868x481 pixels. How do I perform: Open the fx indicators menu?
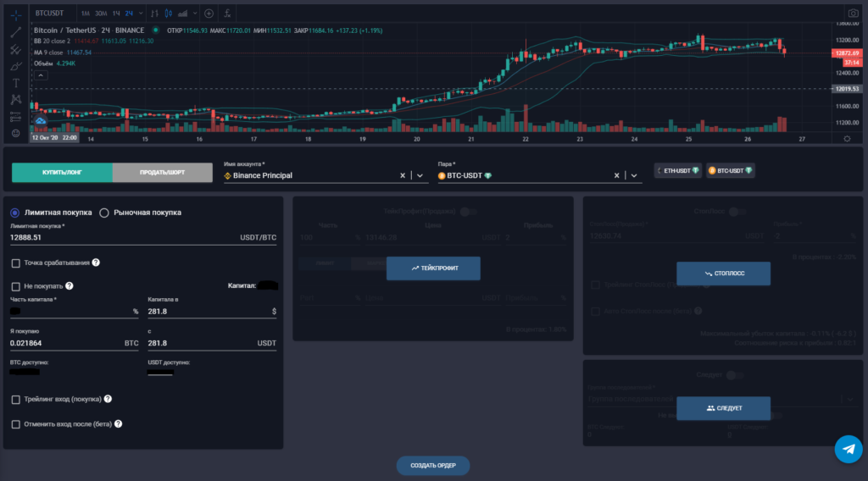tap(227, 14)
